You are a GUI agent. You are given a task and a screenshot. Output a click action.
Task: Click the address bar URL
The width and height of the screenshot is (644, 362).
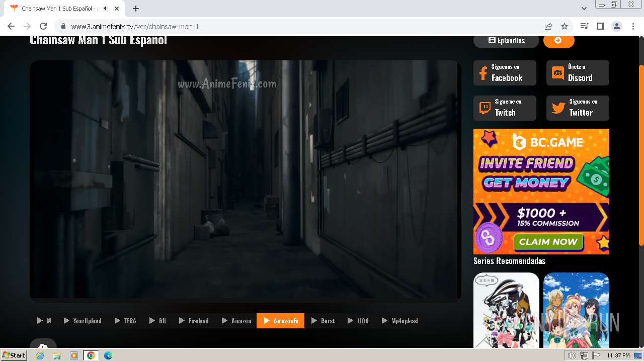click(x=135, y=27)
